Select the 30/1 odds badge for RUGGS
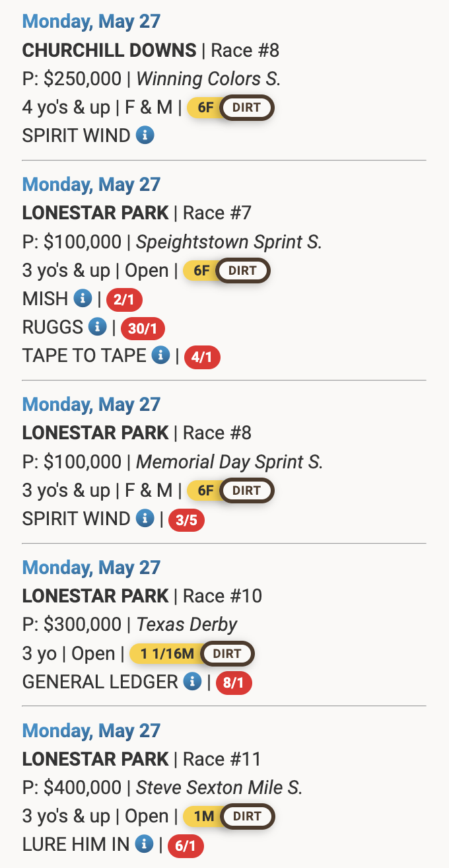This screenshot has height=868, width=449. [143, 329]
